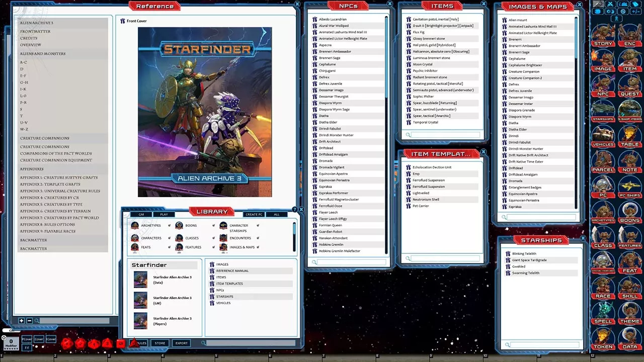The width and height of the screenshot is (644, 362).
Task: Open the PC Ships sidebar button
Action: pyautogui.click(x=629, y=187)
